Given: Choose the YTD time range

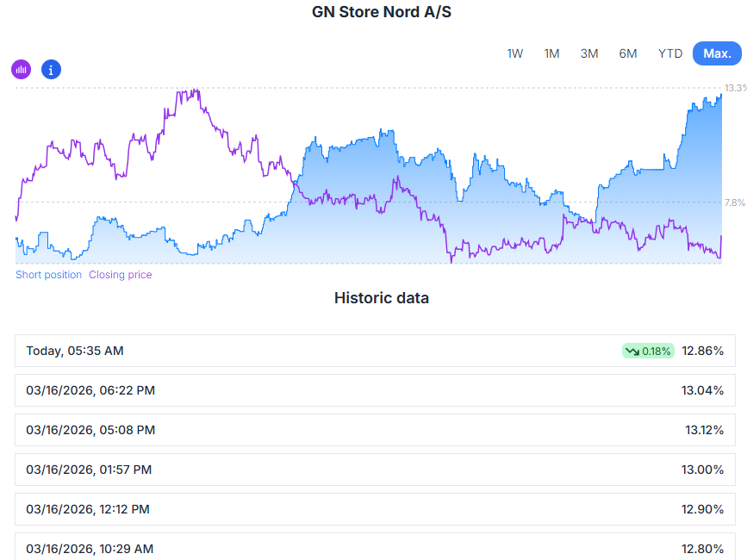Looking at the screenshot, I should tap(669, 53).
